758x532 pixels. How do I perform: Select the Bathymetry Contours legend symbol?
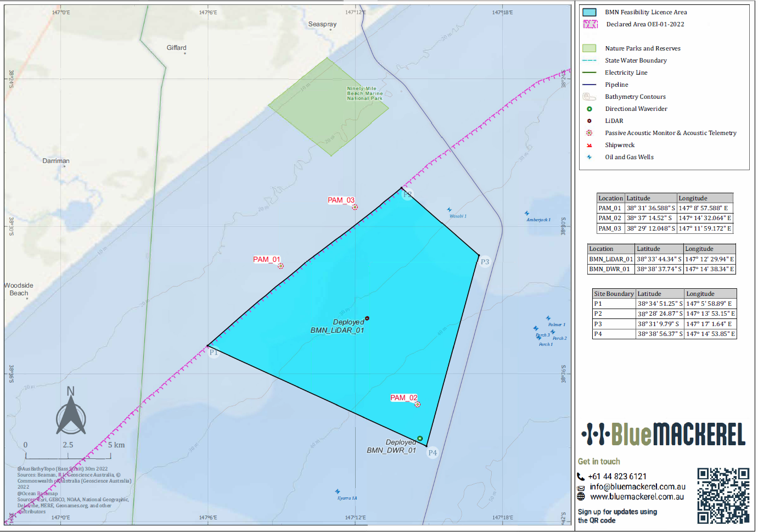point(589,97)
